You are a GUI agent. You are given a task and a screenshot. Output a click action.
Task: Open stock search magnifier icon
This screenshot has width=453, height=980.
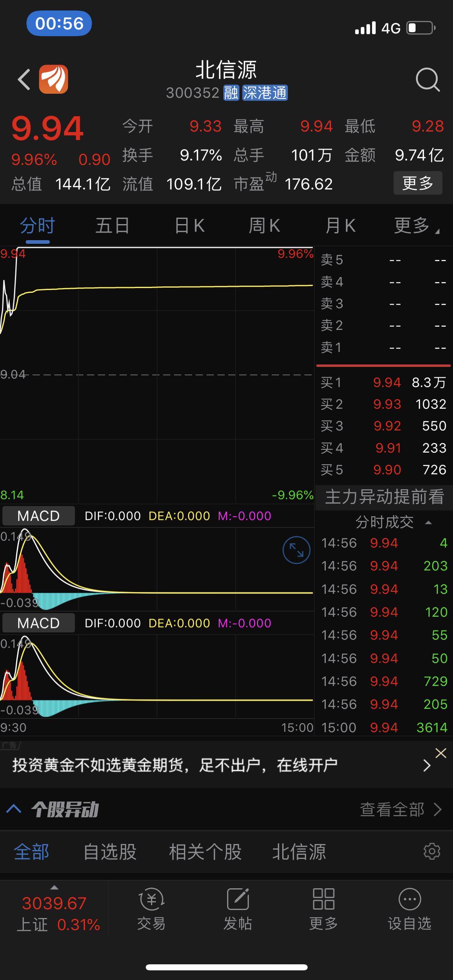click(x=428, y=80)
